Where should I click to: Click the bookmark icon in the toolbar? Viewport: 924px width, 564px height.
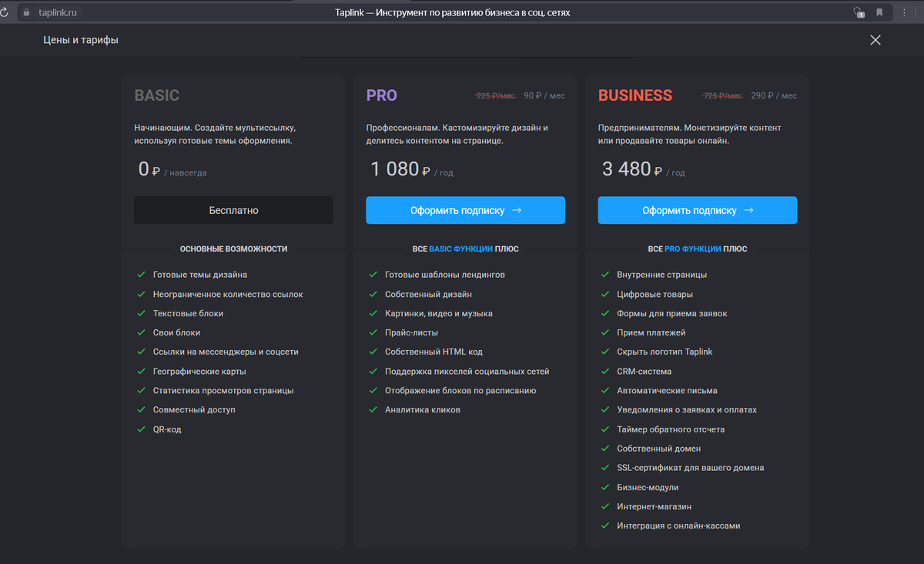tap(880, 12)
